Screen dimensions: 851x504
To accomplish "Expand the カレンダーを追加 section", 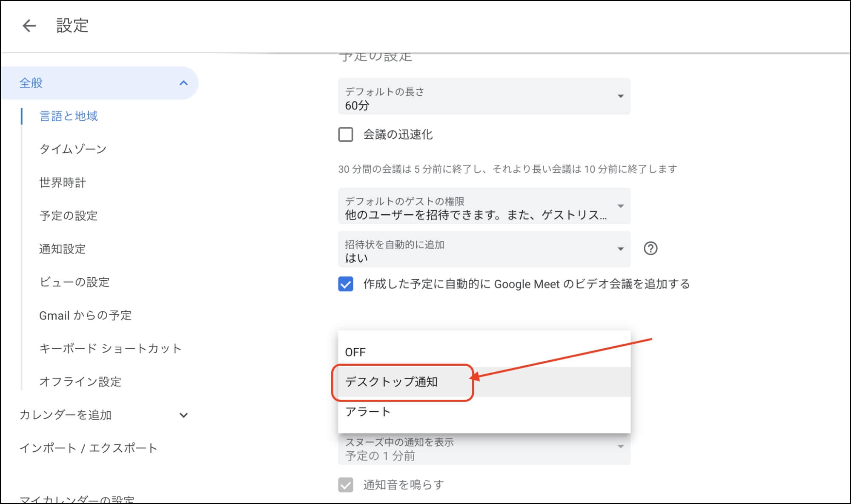I will 184,415.
